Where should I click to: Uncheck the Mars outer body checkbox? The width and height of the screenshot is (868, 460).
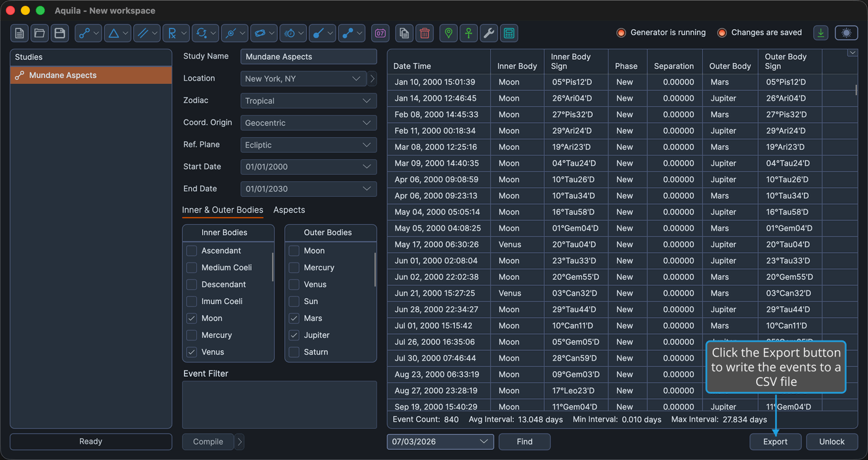click(294, 318)
